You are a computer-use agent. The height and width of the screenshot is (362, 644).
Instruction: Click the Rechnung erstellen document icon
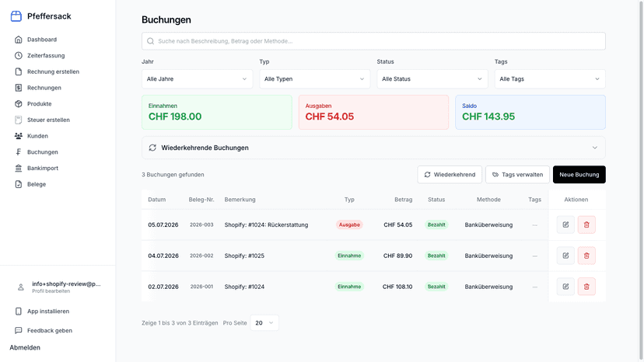coord(19,71)
